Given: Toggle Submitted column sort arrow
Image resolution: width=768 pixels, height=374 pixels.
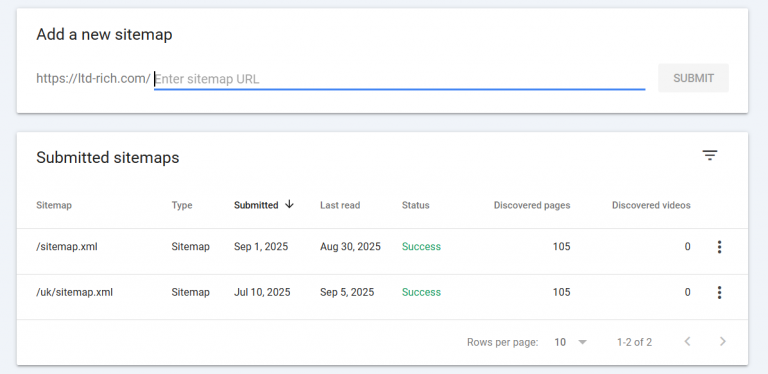Looking at the screenshot, I should click(289, 205).
